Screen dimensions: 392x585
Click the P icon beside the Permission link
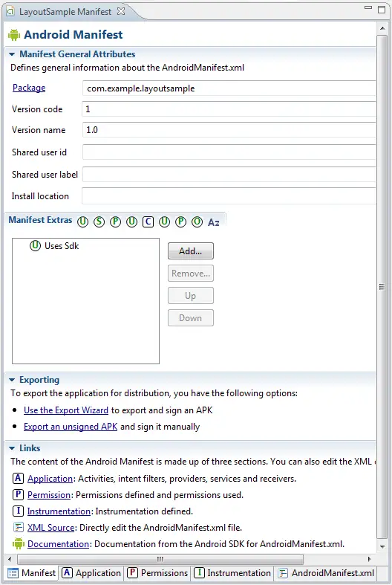(x=18, y=495)
